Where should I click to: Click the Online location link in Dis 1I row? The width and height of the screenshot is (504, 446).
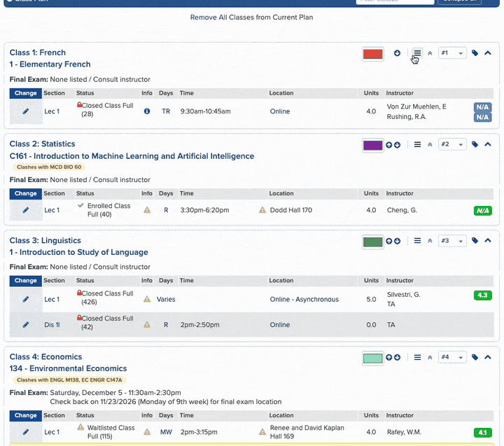(x=279, y=325)
